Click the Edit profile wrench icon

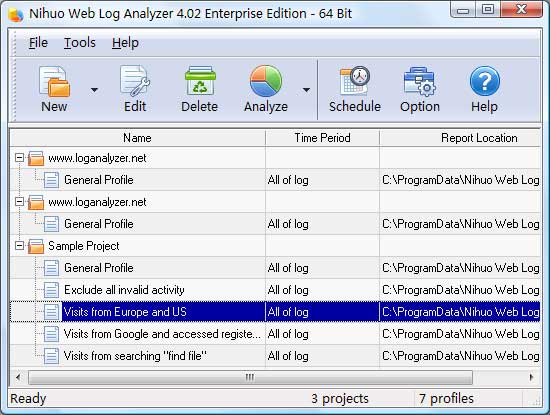click(x=135, y=81)
